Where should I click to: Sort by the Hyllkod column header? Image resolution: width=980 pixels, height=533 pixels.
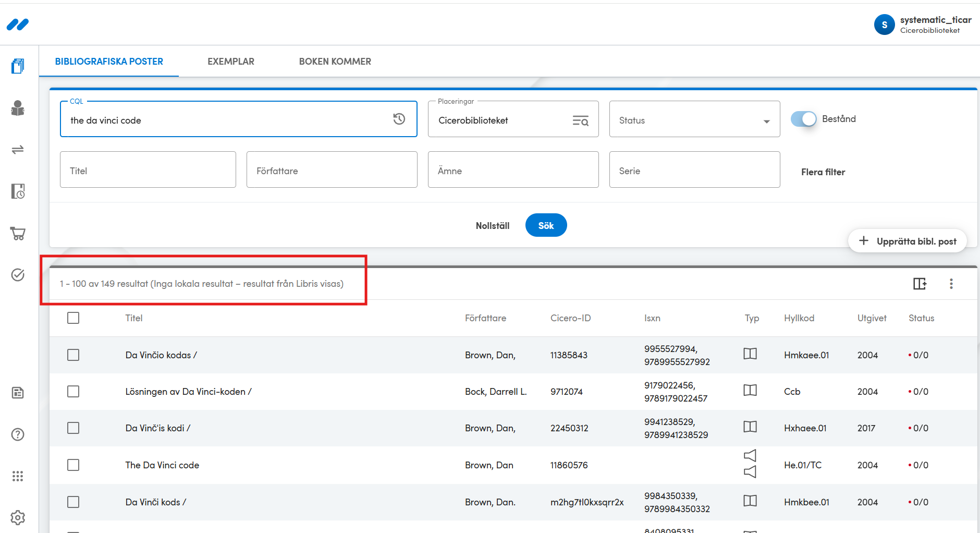click(x=799, y=318)
